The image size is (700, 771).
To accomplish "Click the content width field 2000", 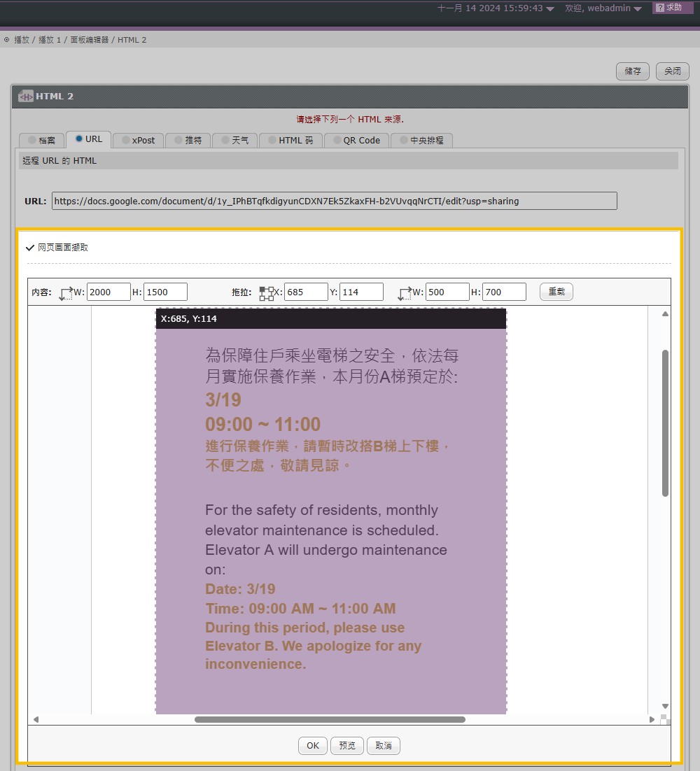I will (108, 292).
